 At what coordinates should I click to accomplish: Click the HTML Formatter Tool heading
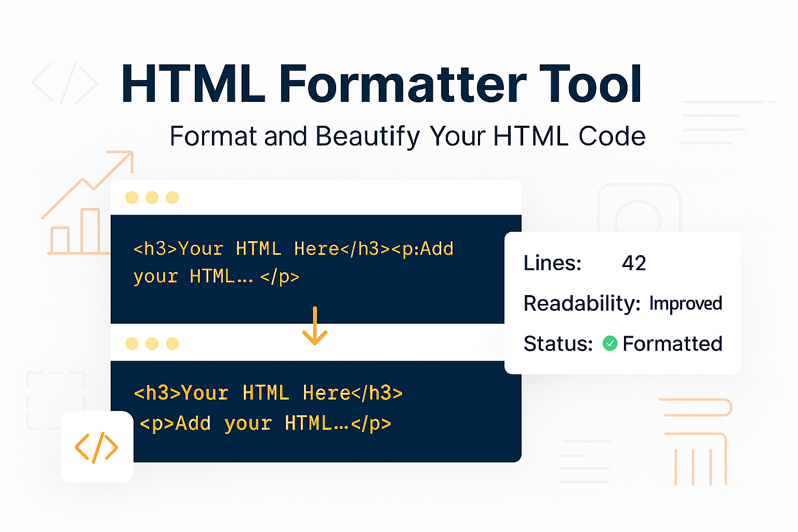pos(382,84)
